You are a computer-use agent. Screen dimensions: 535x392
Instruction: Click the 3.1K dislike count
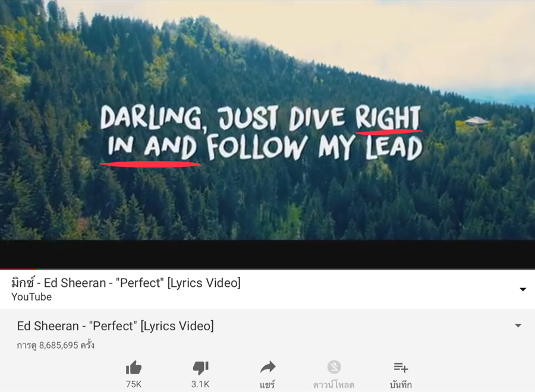200,384
